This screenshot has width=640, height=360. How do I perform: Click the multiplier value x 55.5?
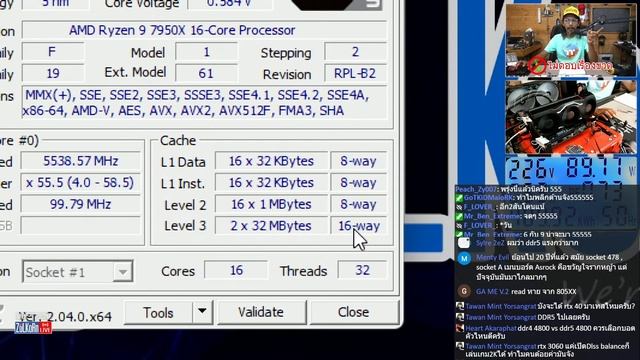click(81, 182)
